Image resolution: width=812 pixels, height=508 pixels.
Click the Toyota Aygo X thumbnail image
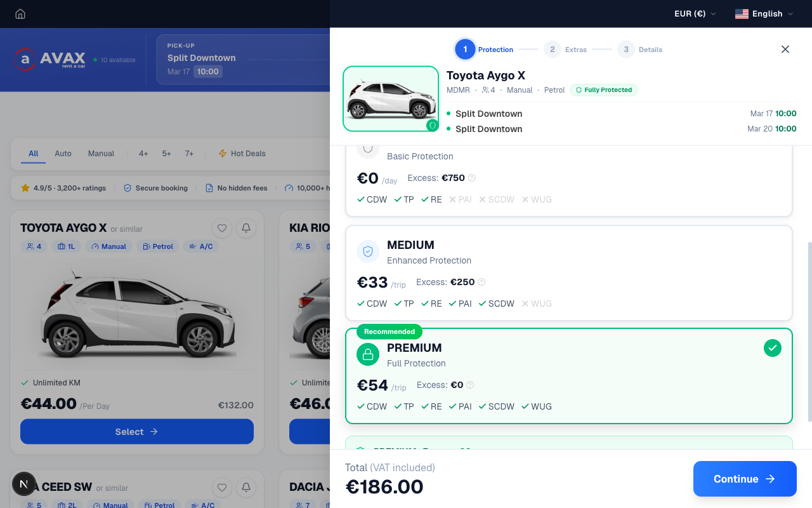(x=391, y=99)
